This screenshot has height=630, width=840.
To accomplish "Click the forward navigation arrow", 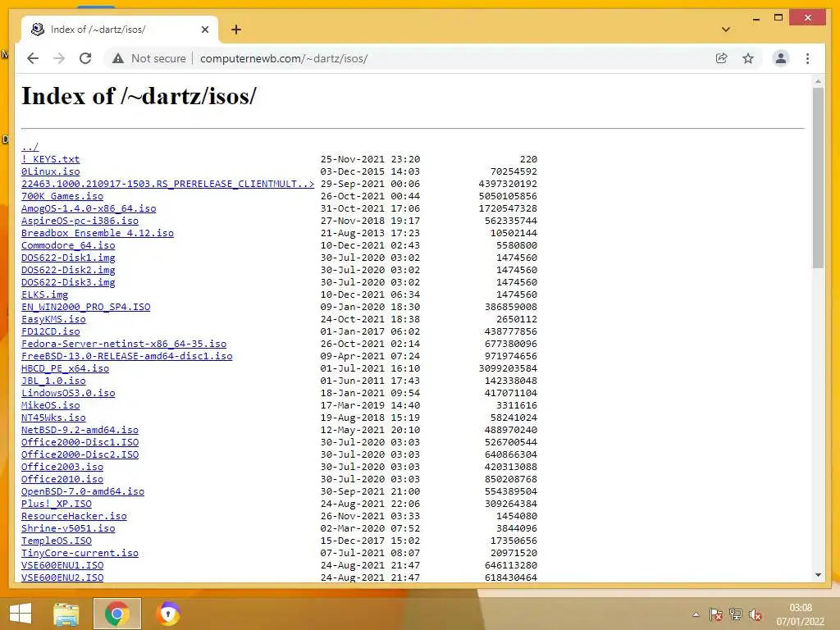I will pyautogui.click(x=59, y=58).
